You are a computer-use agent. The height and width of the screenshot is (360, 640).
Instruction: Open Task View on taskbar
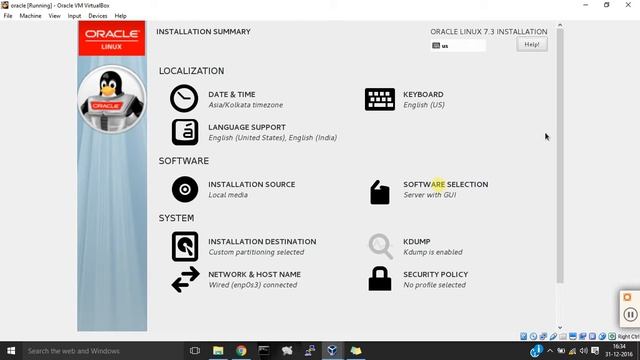(x=195, y=351)
